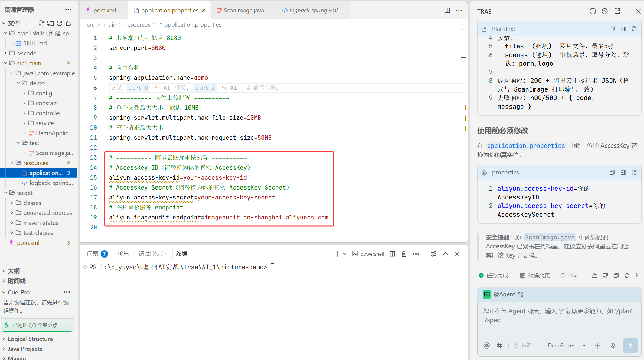Close the application.properties tab
The image size is (644, 360).
coord(204,10)
